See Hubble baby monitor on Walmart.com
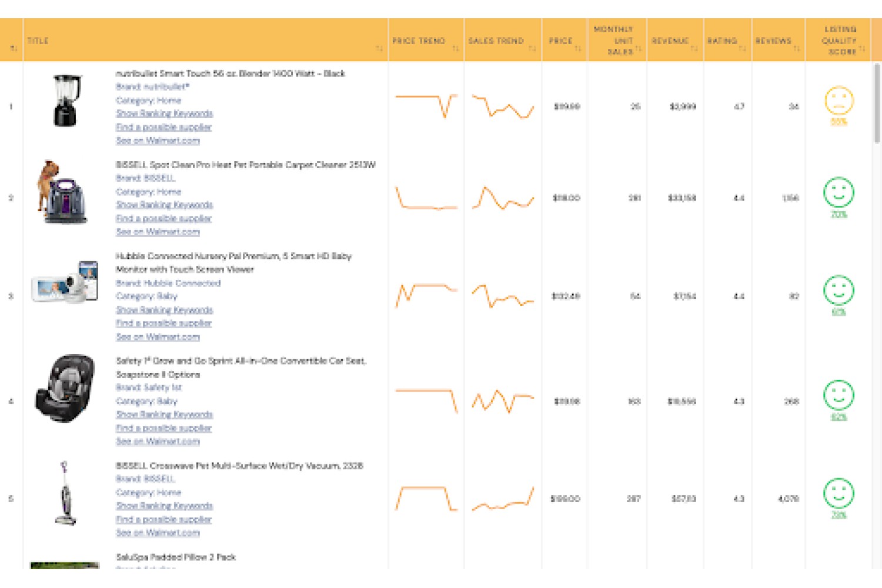 point(158,337)
